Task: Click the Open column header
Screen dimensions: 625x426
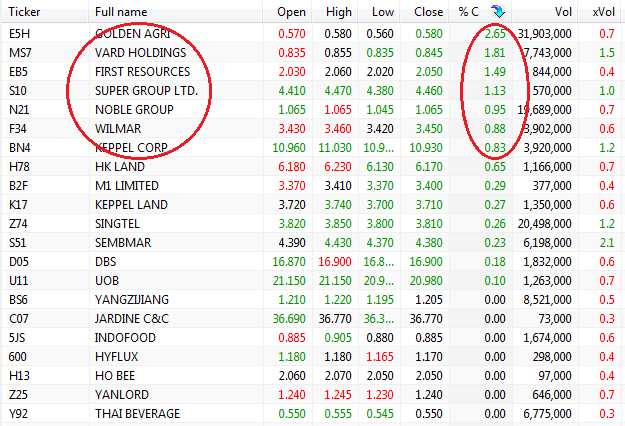Action: coord(291,11)
